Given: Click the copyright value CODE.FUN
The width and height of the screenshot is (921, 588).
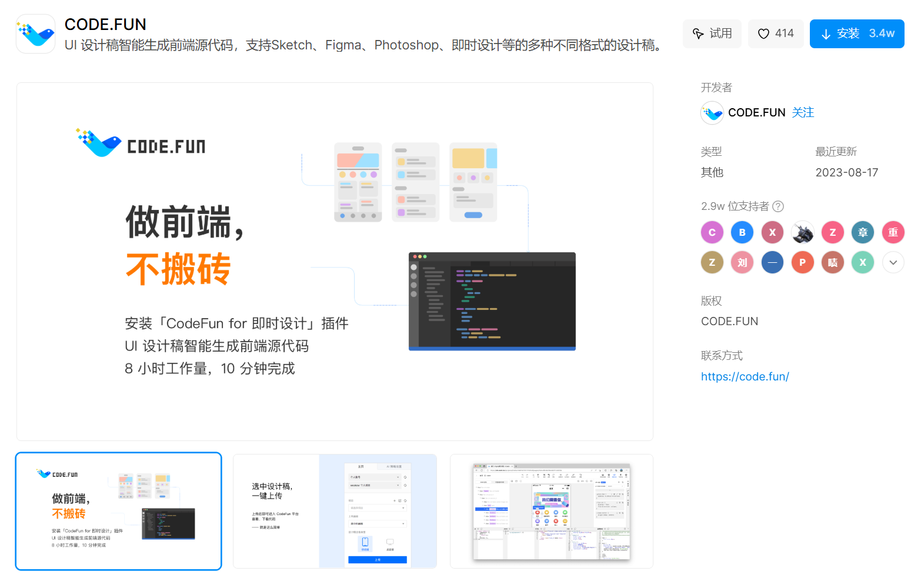Looking at the screenshot, I should pyautogui.click(x=730, y=322).
